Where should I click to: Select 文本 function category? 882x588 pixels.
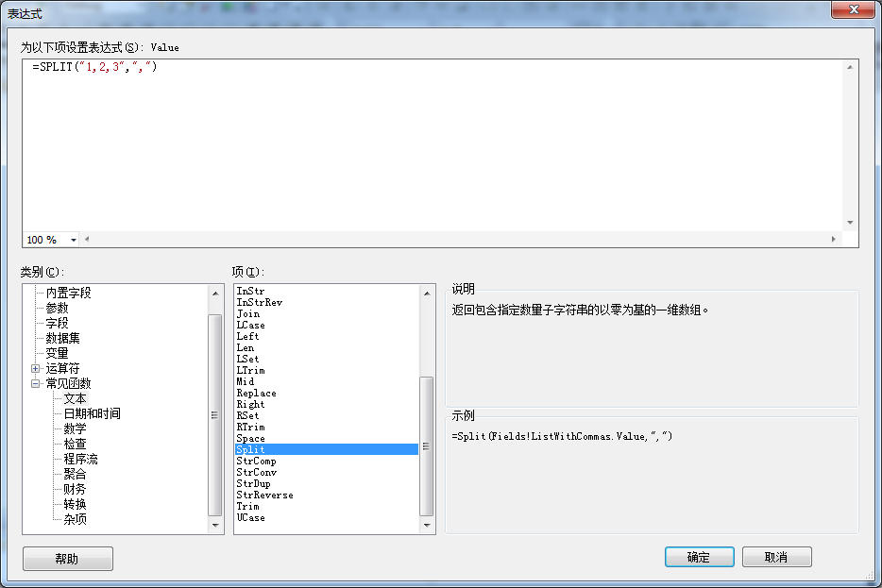pos(75,399)
